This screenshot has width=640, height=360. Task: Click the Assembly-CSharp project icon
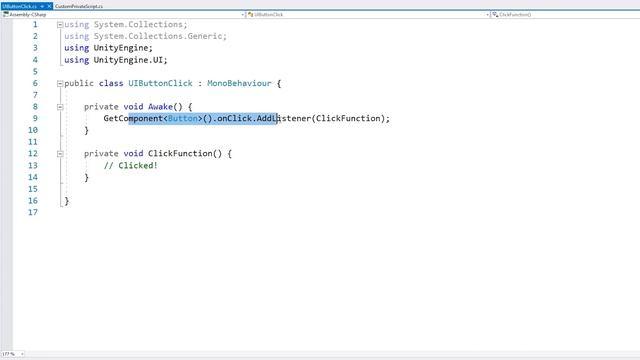[6, 14]
